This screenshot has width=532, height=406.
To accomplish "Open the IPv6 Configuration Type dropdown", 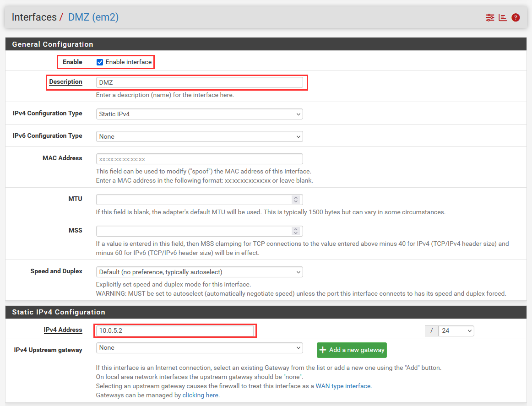I will [x=199, y=136].
